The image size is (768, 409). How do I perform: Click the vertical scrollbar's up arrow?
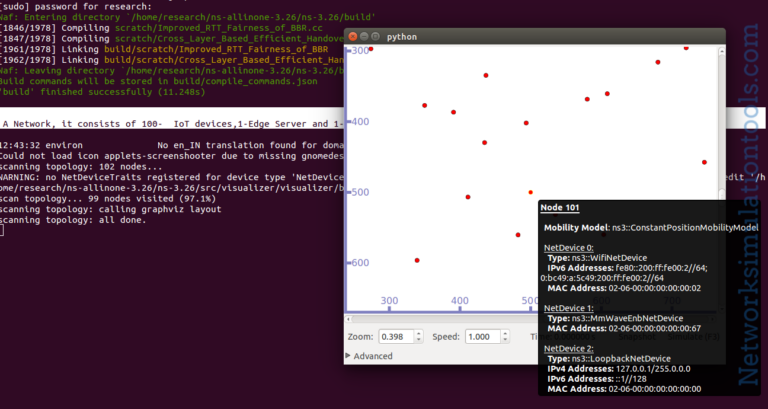click(721, 50)
